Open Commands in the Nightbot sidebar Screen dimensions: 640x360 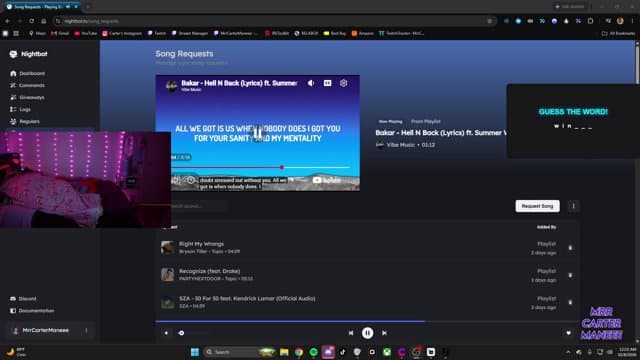27,85
